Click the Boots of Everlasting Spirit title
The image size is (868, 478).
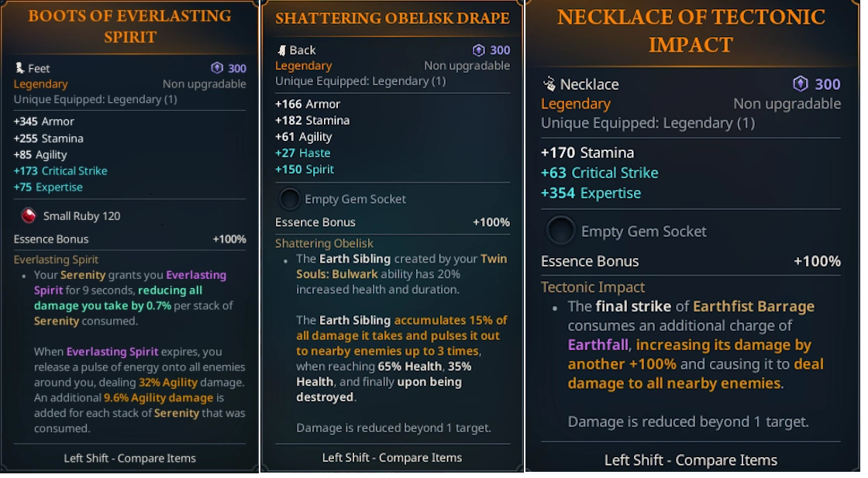[x=129, y=26]
